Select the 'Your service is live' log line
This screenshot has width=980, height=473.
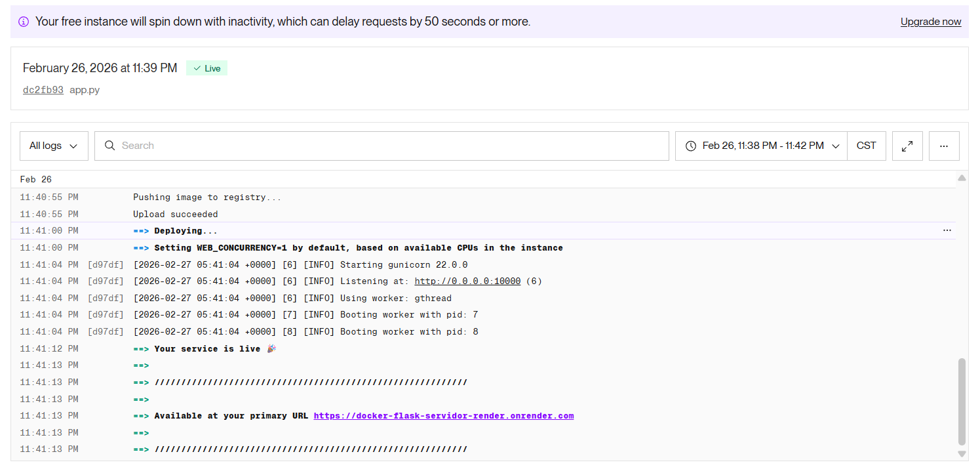coord(483,348)
